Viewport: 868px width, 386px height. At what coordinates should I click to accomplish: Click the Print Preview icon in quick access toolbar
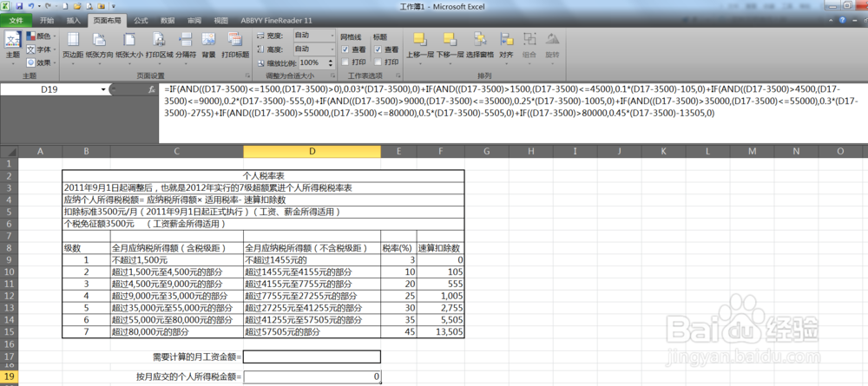pos(89,6)
